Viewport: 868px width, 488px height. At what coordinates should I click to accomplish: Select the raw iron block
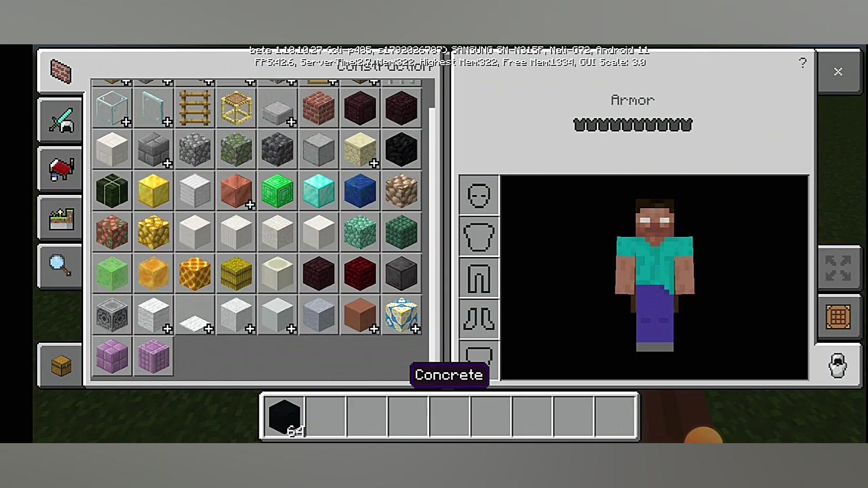(401, 191)
